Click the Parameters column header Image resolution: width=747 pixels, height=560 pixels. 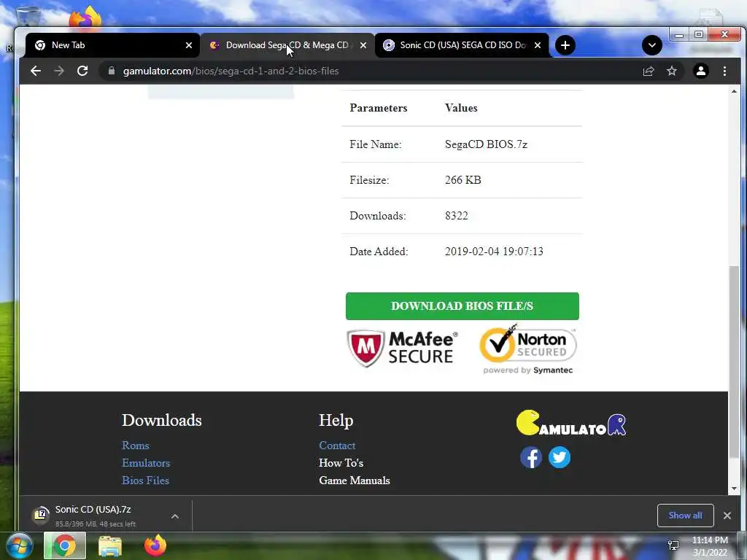coord(379,108)
